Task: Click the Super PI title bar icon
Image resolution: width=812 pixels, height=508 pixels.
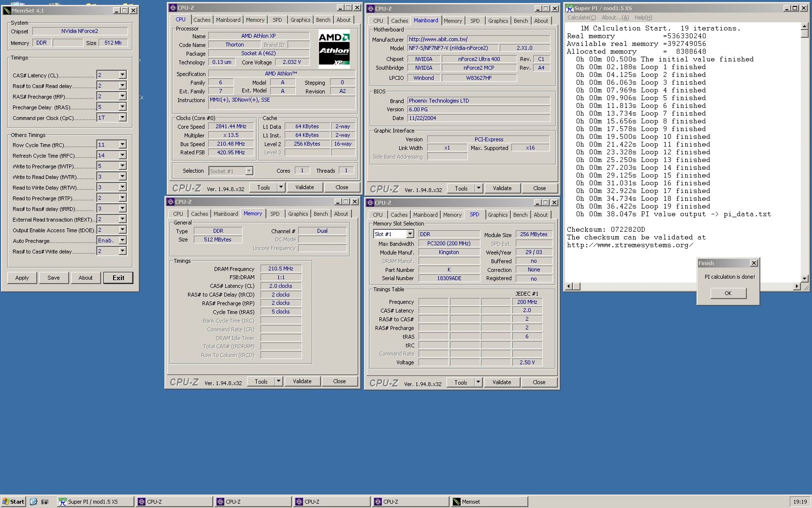Action: tap(569, 8)
